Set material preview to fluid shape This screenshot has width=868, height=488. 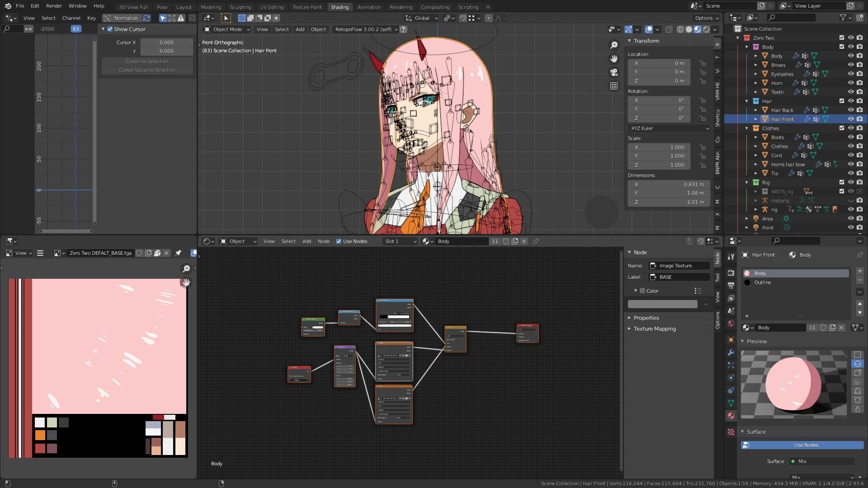pos(858,409)
